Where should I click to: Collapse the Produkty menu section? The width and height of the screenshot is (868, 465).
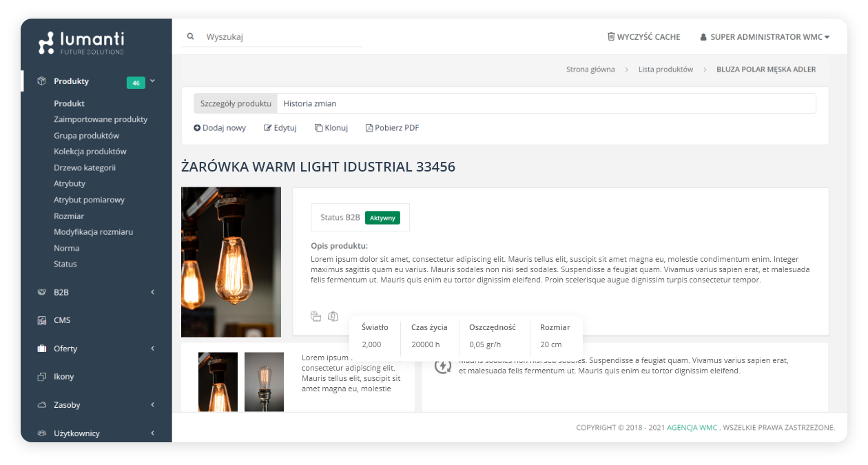(x=152, y=81)
